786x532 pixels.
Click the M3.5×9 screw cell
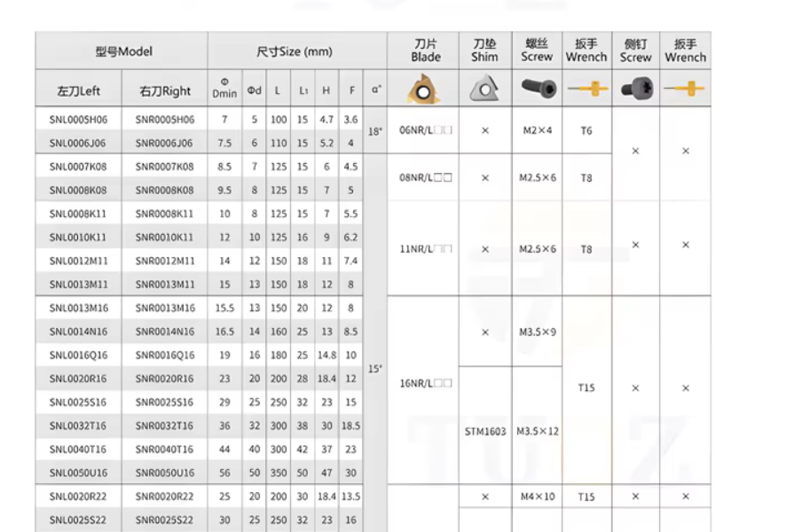tap(538, 332)
